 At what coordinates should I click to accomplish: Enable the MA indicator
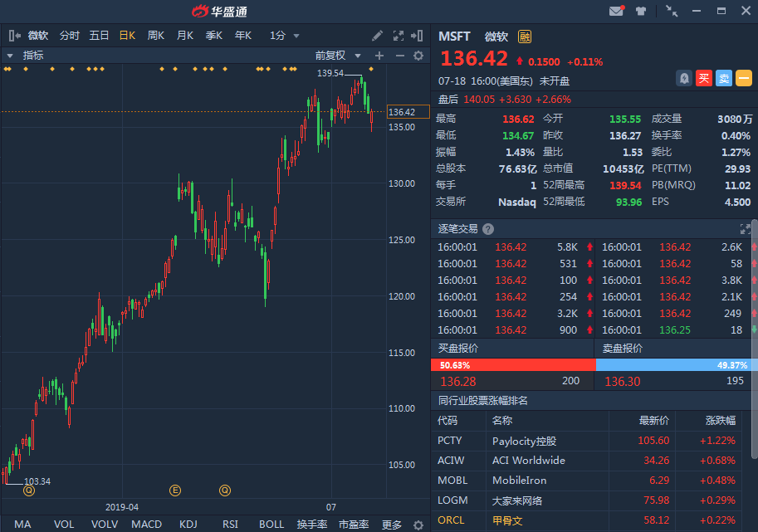point(22,525)
